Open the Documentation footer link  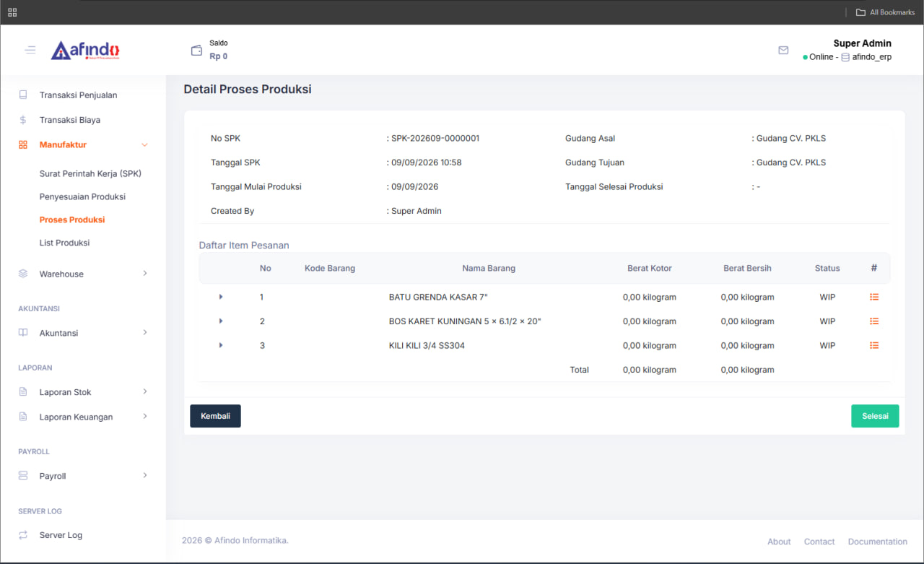click(x=878, y=542)
